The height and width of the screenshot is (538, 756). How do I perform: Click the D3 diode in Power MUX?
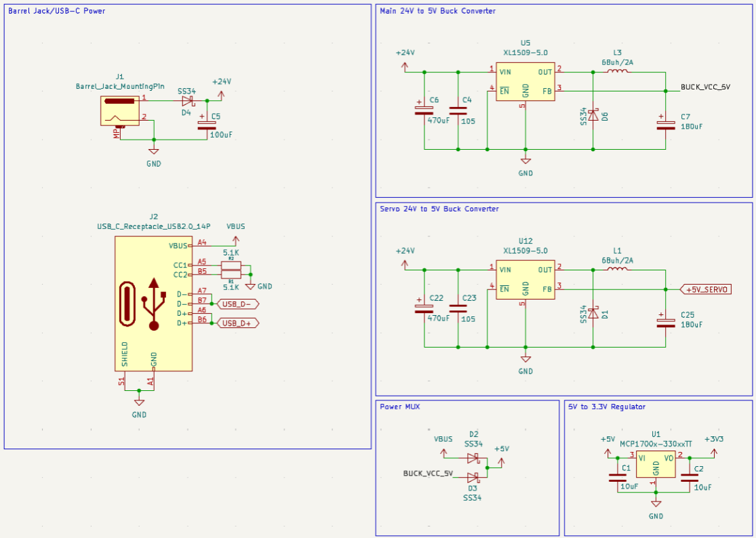click(473, 477)
